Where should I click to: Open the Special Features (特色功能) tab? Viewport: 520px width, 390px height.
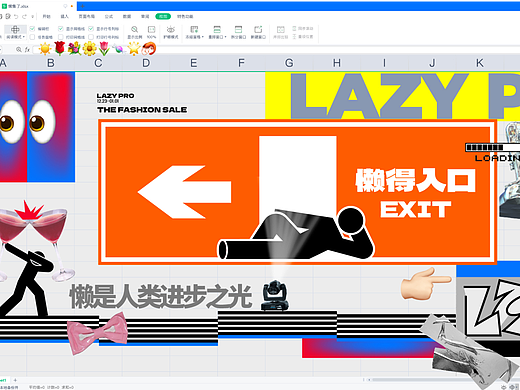pos(185,16)
